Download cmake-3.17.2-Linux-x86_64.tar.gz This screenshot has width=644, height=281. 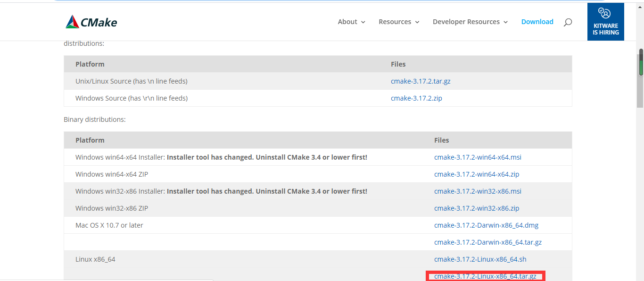click(x=485, y=276)
